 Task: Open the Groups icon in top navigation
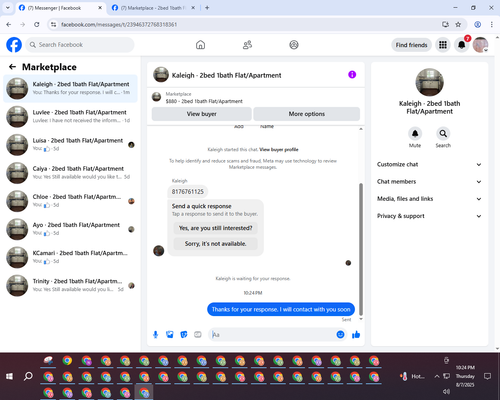pos(294,45)
